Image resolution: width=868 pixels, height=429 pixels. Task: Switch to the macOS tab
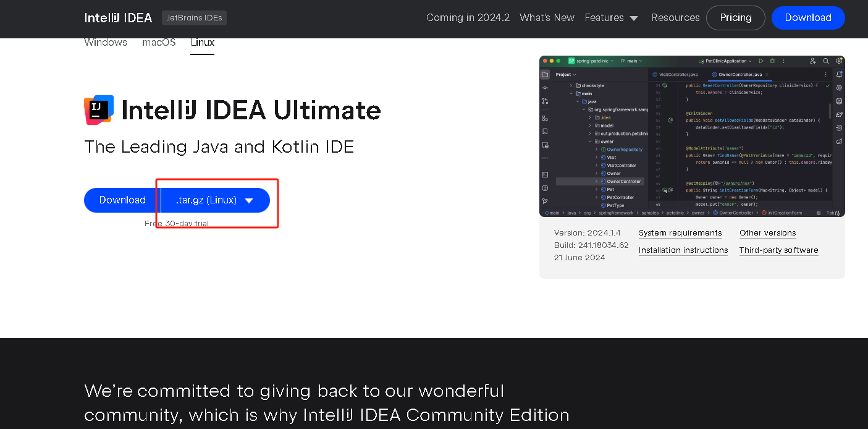tap(159, 43)
